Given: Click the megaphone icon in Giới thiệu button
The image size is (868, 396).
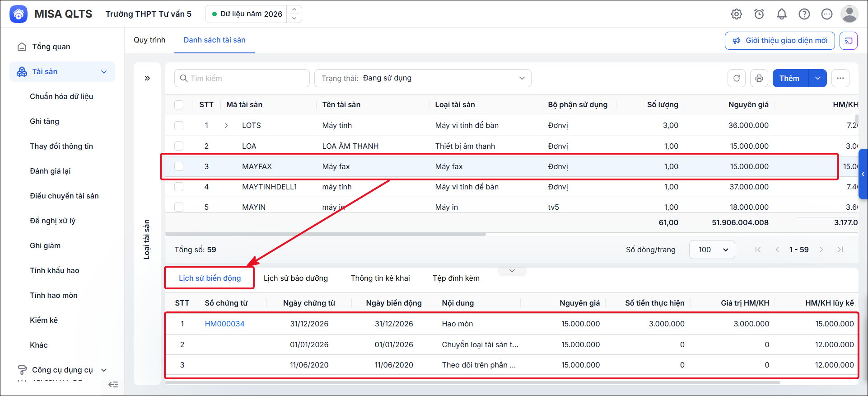Looking at the screenshot, I should pyautogui.click(x=737, y=41).
